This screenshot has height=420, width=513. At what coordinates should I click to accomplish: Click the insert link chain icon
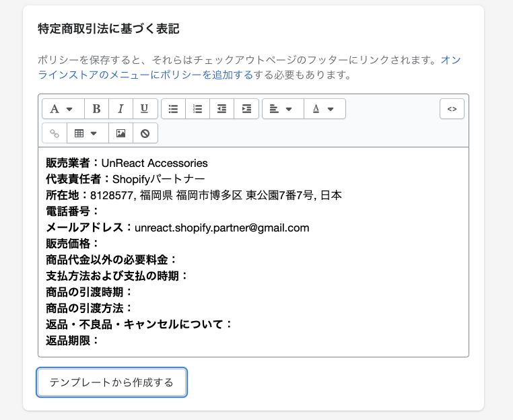click(55, 133)
